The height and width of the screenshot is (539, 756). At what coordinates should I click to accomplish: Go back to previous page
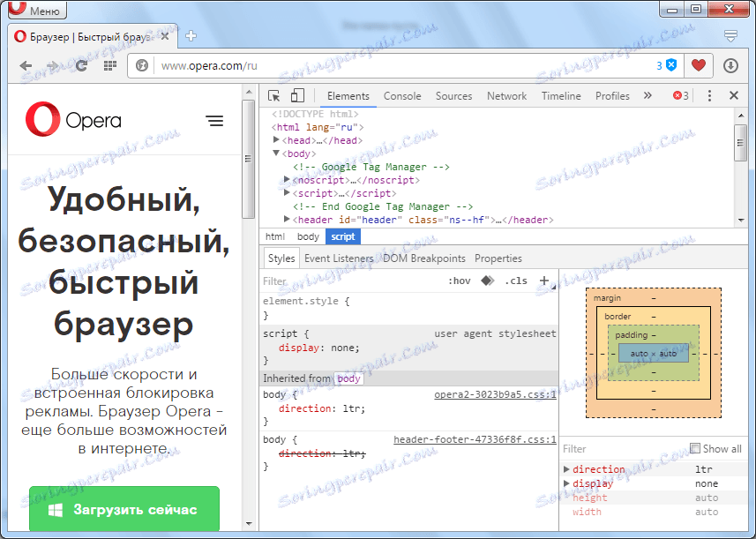click(26, 65)
